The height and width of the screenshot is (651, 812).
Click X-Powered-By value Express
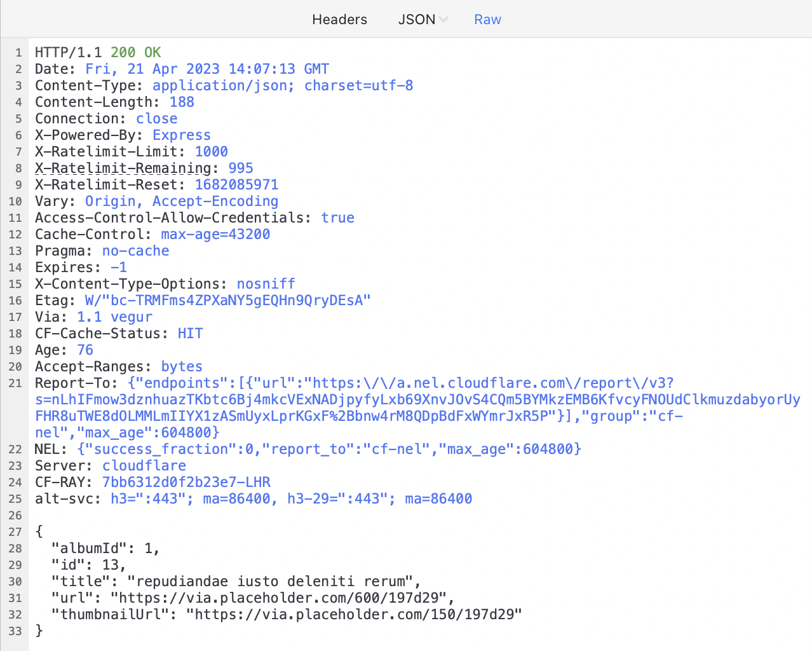(182, 135)
